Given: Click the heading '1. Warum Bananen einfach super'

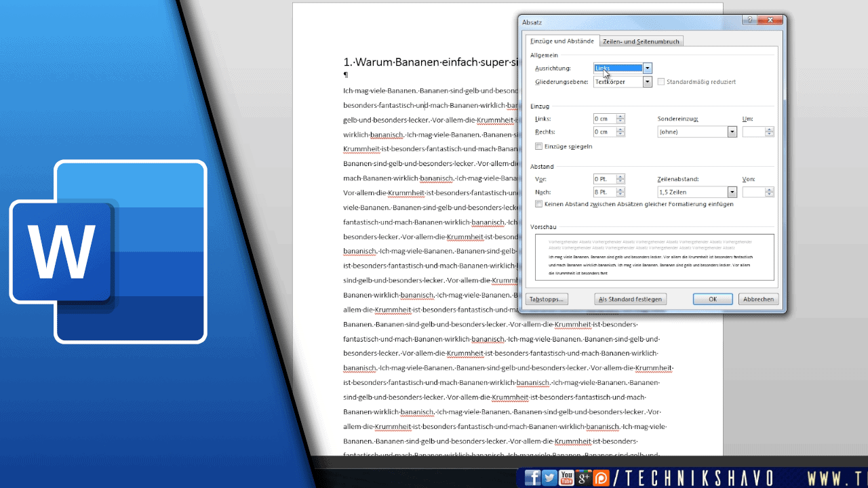Looking at the screenshot, I should pyautogui.click(x=431, y=62).
